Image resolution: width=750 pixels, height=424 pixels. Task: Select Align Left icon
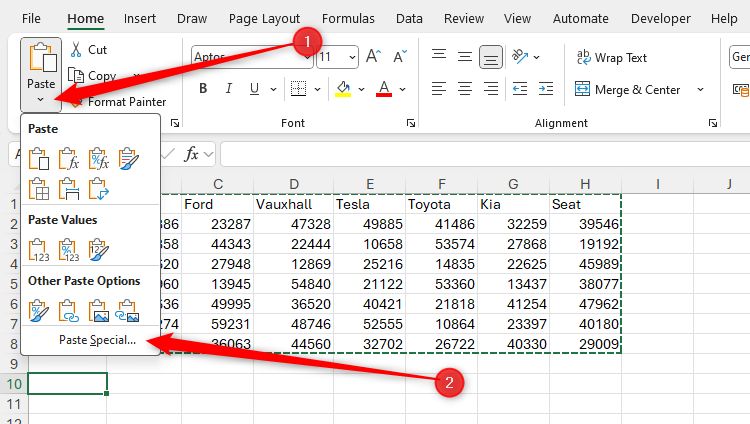coord(439,89)
